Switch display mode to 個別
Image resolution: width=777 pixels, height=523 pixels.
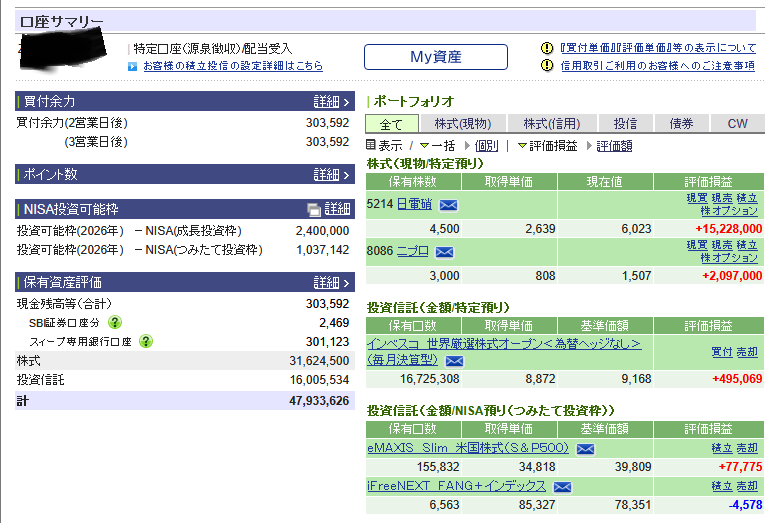point(487,146)
